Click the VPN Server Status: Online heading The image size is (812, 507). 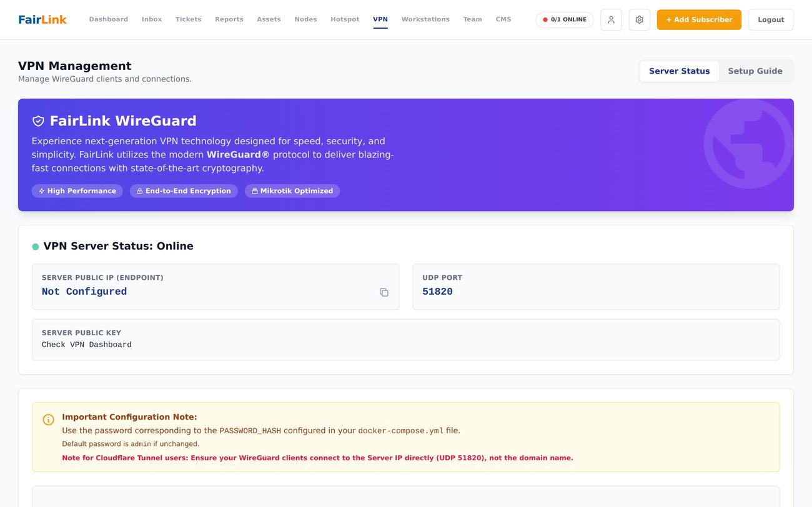point(118,246)
